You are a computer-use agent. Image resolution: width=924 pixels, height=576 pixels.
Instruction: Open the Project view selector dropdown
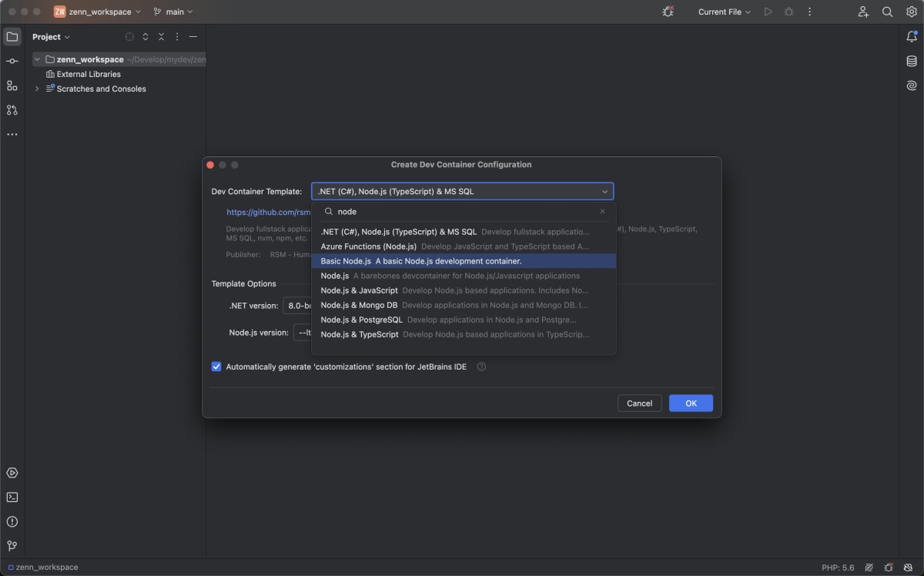pyautogui.click(x=51, y=36)
